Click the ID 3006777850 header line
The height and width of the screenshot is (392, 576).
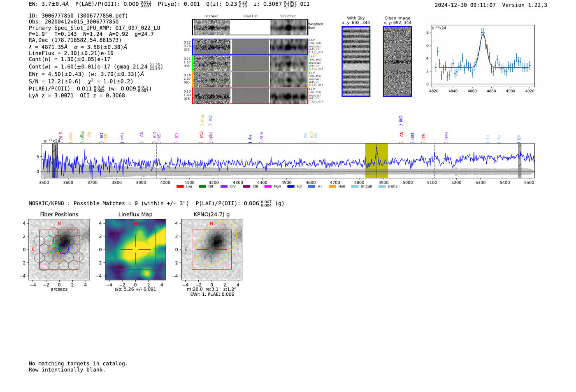pos(78,16)
